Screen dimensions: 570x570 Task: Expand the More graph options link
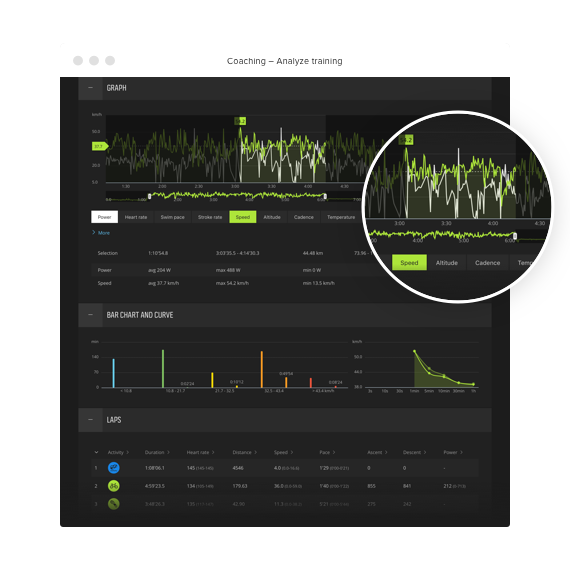click(x=101, y=233)
